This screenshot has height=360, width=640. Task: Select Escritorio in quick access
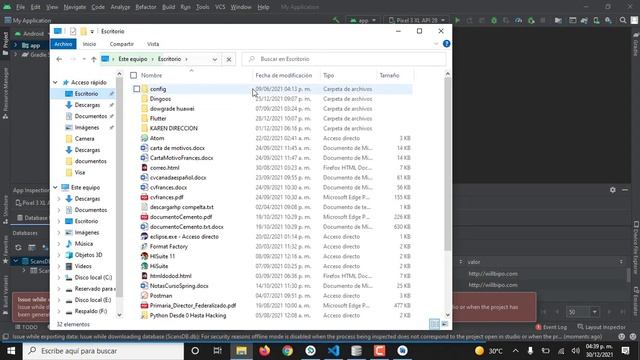click(x=86, y=93)
